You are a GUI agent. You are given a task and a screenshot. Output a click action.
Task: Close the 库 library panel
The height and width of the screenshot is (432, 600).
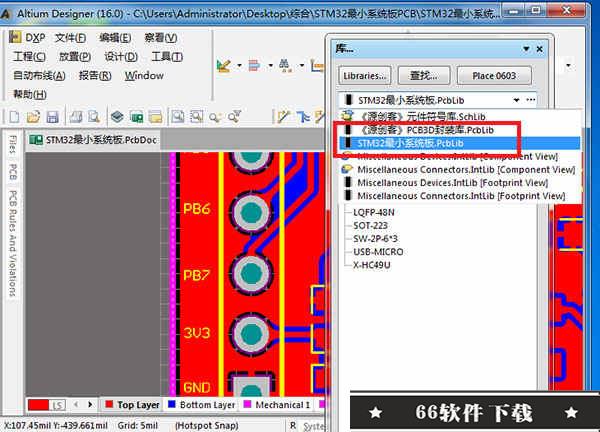(540, 49)
